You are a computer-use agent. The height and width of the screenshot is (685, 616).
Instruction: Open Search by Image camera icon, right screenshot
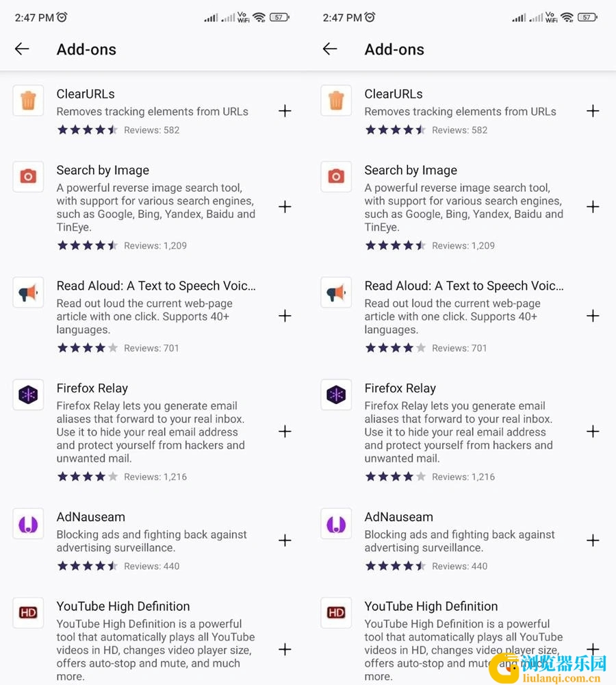click(x=336, y=177)
